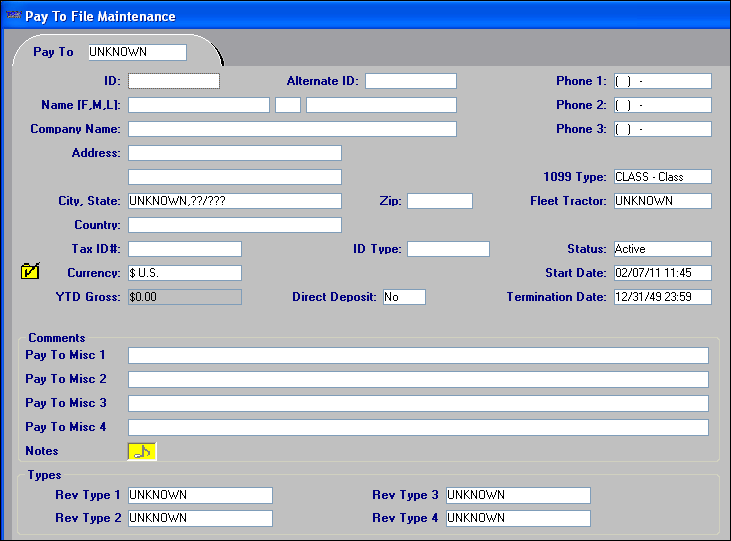Click the Phone 1 field
The width and height of the screenshot is (731, 541).
coord(662,81)
